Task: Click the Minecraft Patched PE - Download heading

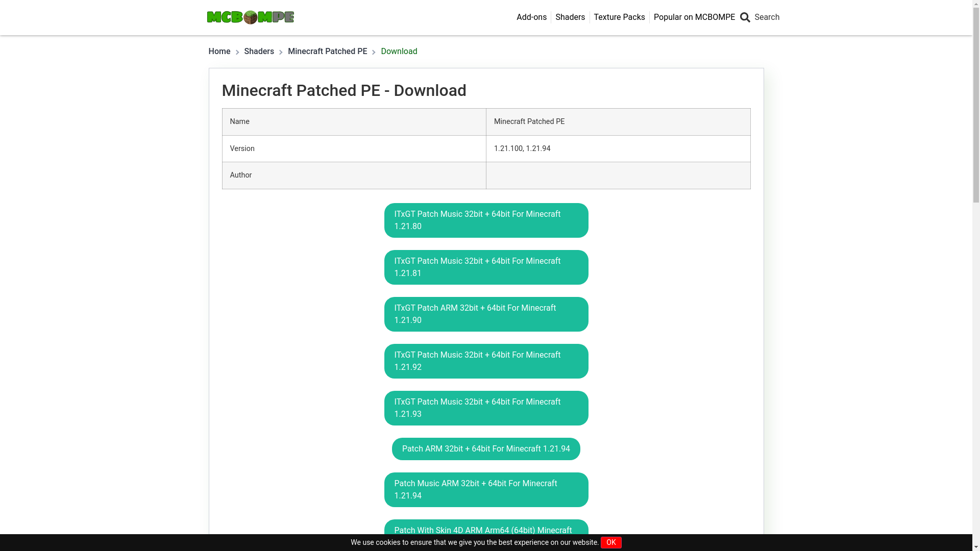Action: pos(344,90)
